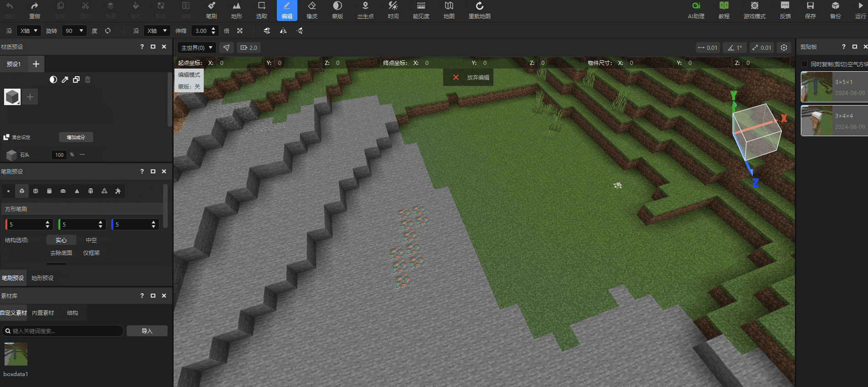Click the third mirror flip icon

(300, 31)
